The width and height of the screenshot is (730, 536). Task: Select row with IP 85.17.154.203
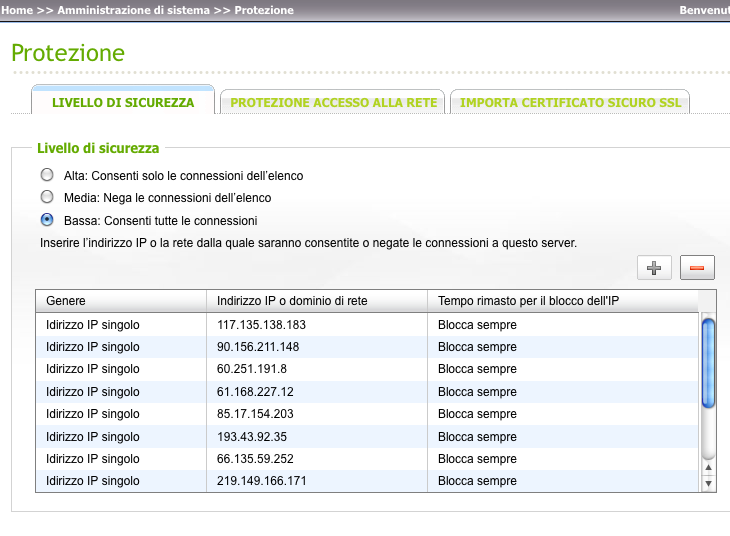(257, 414)
